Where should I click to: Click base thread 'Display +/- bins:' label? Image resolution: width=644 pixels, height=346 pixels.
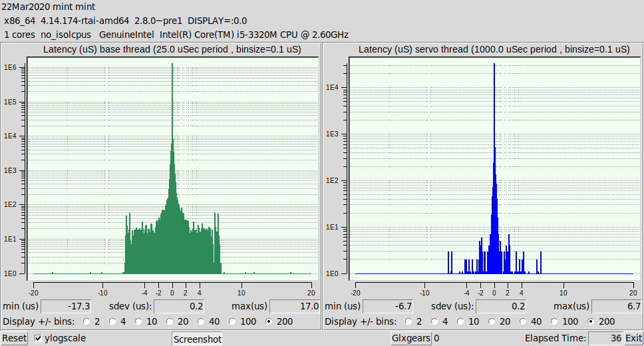point(39,321)
